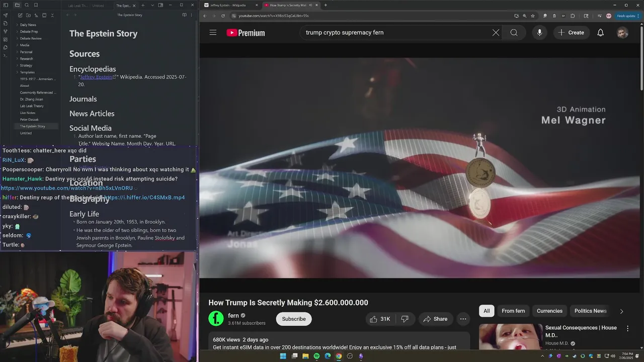Open the Obsidian search magnifier icon
The height and width of the screenshot is (362, 644).
click(27, 5)
